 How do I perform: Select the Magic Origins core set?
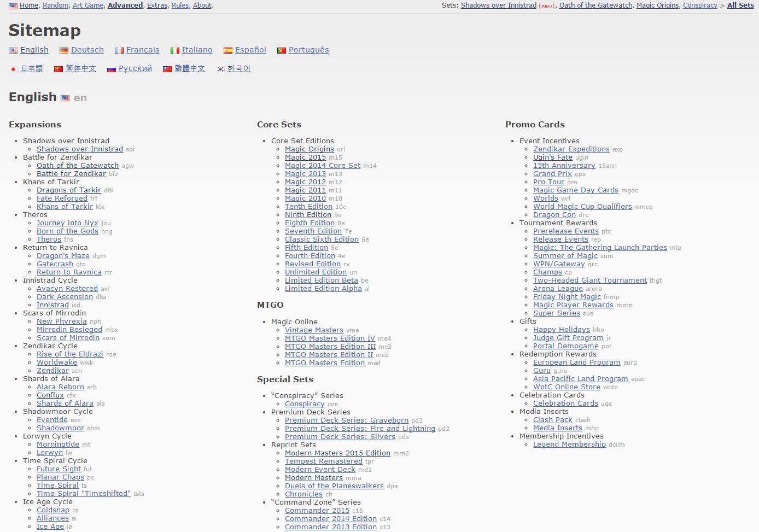pyautogui.click(x=310, y=149)
